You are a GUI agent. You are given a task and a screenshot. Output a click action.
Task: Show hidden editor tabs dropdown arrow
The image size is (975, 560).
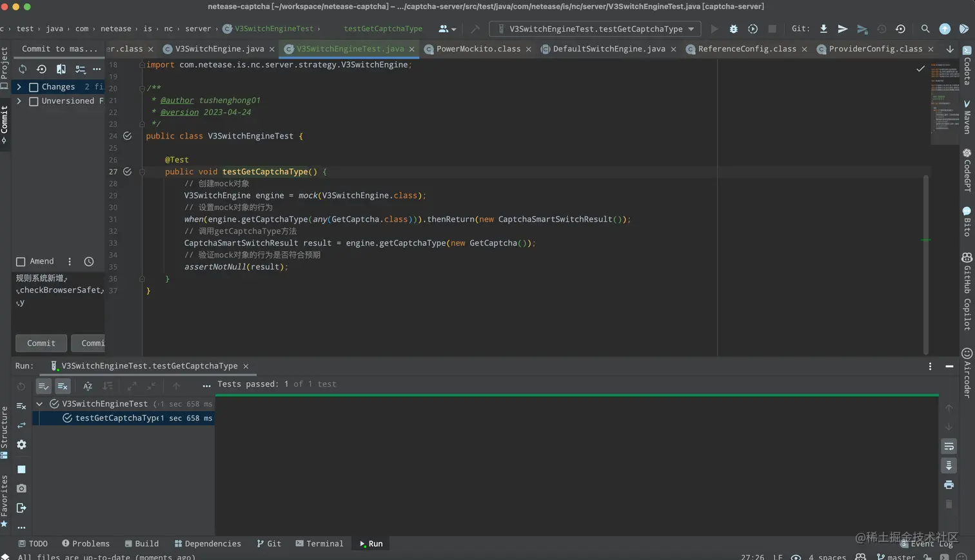950,49
